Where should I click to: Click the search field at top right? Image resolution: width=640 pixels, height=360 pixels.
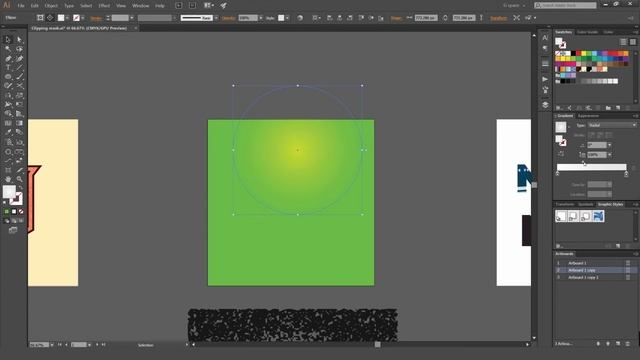565,5
